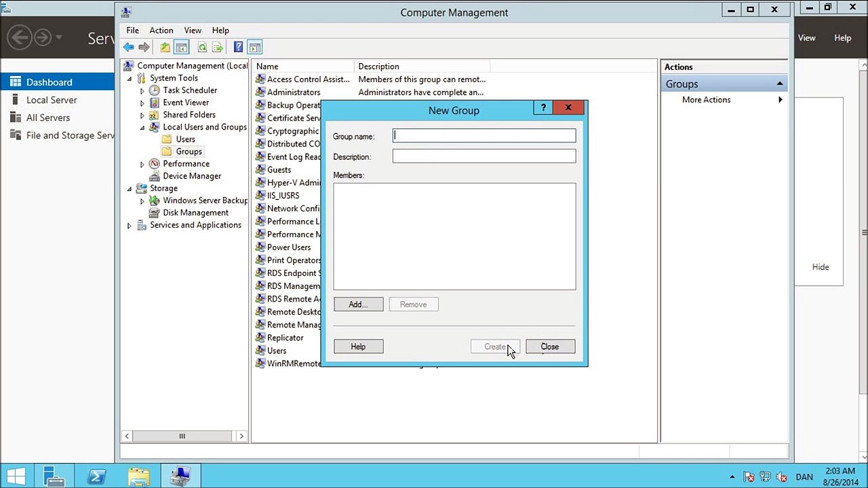868x488 pixels.
Task: Toggle the Show/Hide Action Pane toolbar icon
Action: [x=255, y=47]
